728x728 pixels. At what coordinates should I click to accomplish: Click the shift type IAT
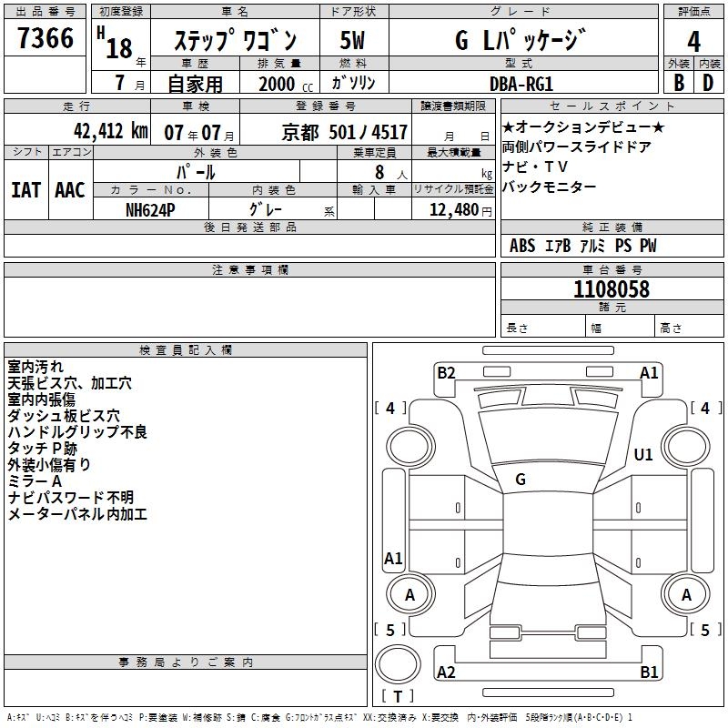click(26, 190)
